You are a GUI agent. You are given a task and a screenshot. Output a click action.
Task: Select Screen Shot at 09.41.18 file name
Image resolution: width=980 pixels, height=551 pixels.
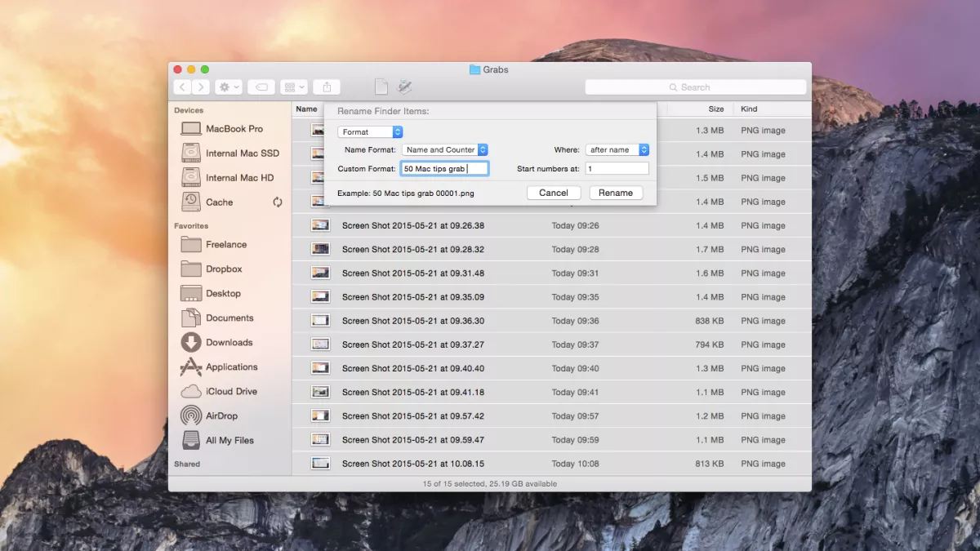(413, 392)
